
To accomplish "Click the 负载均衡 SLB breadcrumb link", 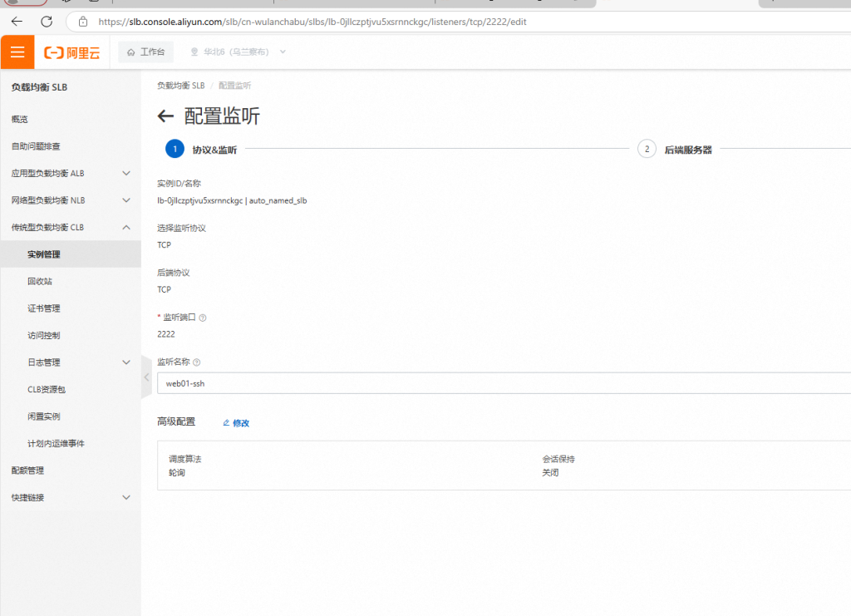I will [x=180, y=86].
